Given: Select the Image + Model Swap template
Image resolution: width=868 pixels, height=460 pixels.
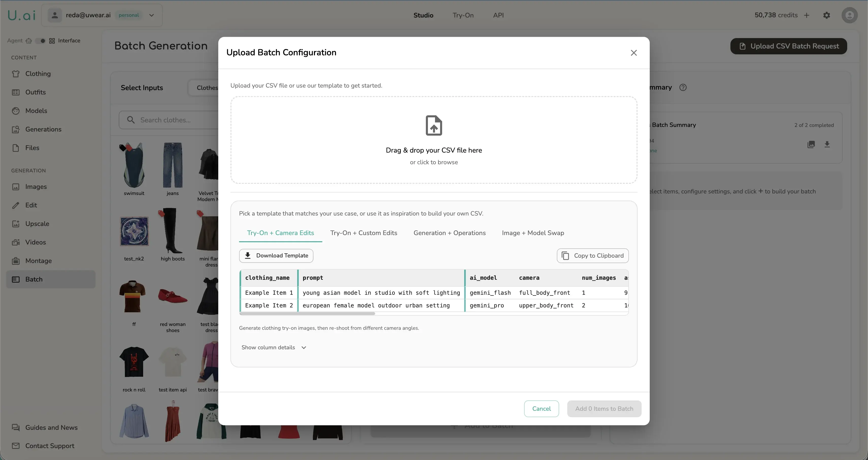Looking at the screenshot, I should coord(532,233).
